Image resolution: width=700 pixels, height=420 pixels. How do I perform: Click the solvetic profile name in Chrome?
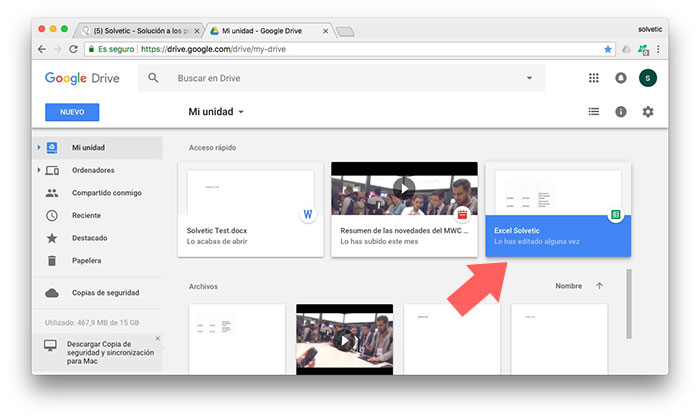pyautogui.click(x=650, y=29)
